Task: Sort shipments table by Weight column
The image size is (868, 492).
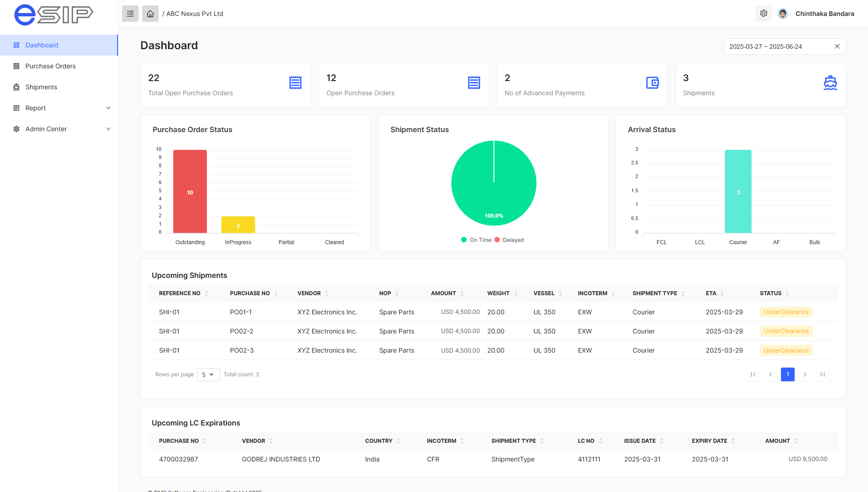Action: pyautogui.click(x=516, y=293)
